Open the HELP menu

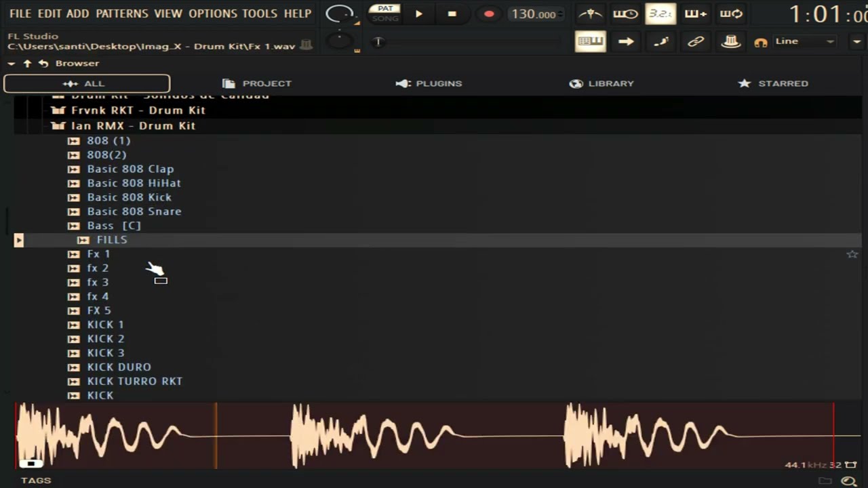(x=297, y=14)
